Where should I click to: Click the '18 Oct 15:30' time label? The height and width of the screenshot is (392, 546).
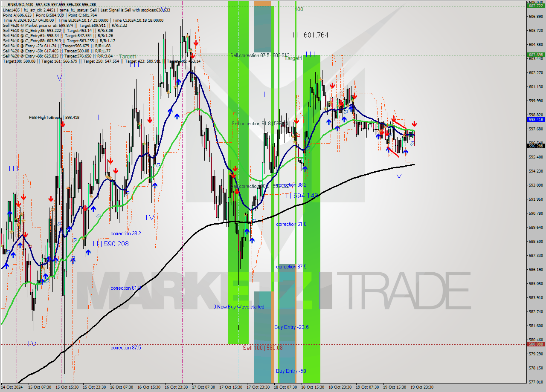click(x=313, y=387)
